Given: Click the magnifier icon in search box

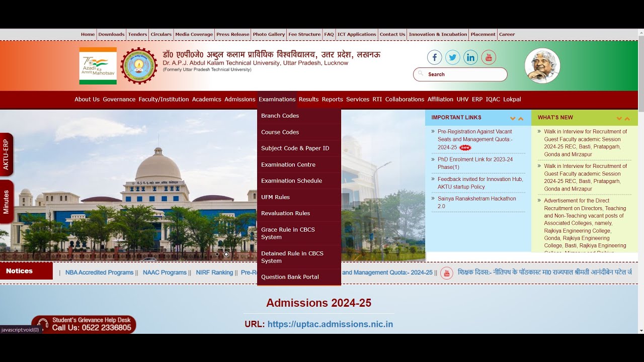Looking at the screenshot, I should pos(421,73).
